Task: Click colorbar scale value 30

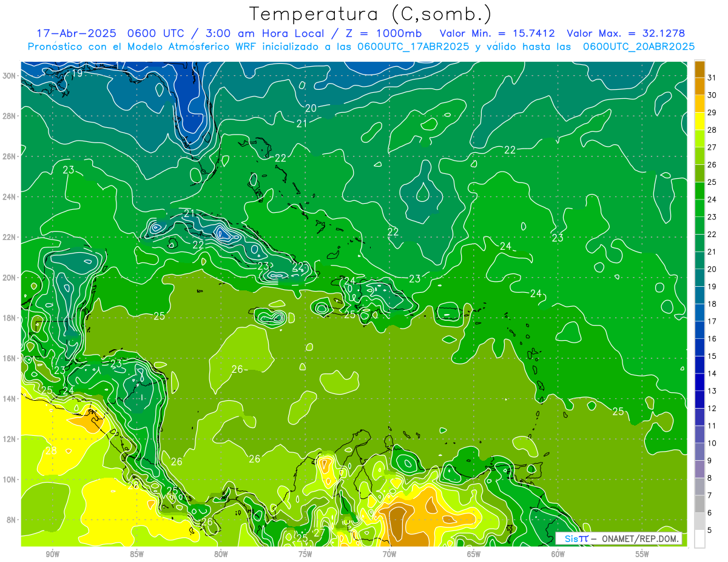Action: click(712, 95)
